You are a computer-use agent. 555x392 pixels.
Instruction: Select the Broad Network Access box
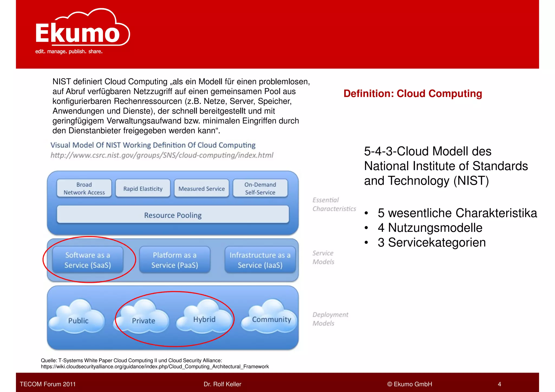(84, 188)
